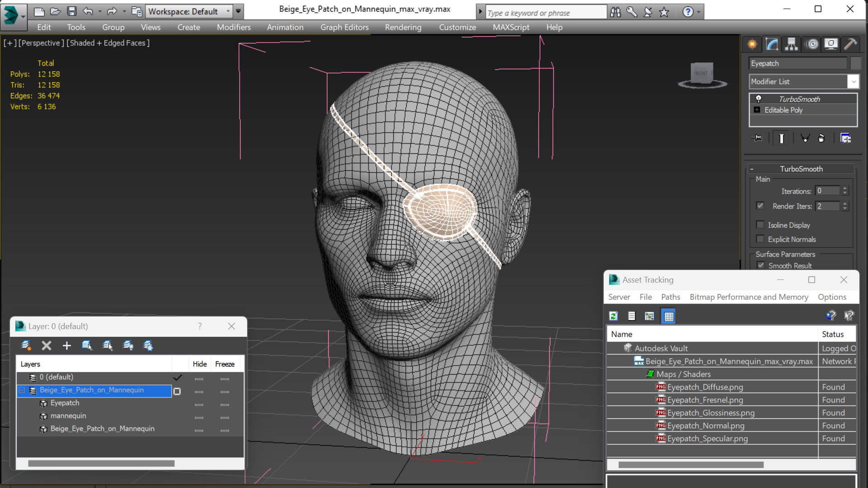Image resolution: width=868 pixels, height=488 pixels.
Task: Open the Paths menu in Asset Tracking
Action: tap(670, 297)
